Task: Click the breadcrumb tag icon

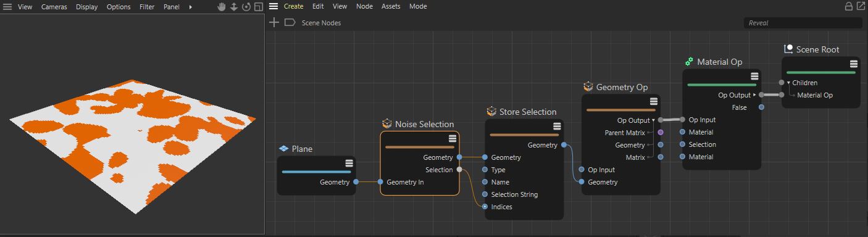Action: click(x=290, y=22)
